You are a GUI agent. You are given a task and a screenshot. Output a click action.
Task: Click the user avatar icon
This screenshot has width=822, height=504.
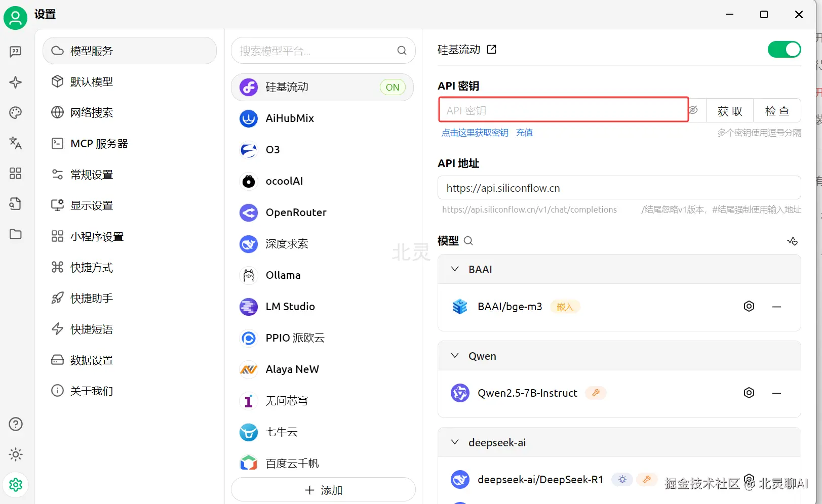tap(16, 18)
